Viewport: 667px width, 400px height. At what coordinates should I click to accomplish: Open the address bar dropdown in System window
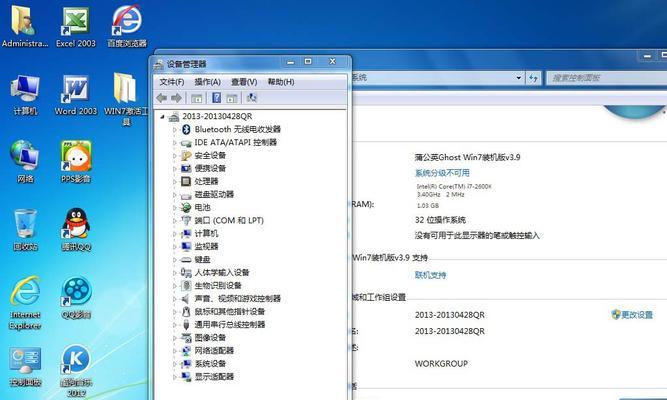519,78
